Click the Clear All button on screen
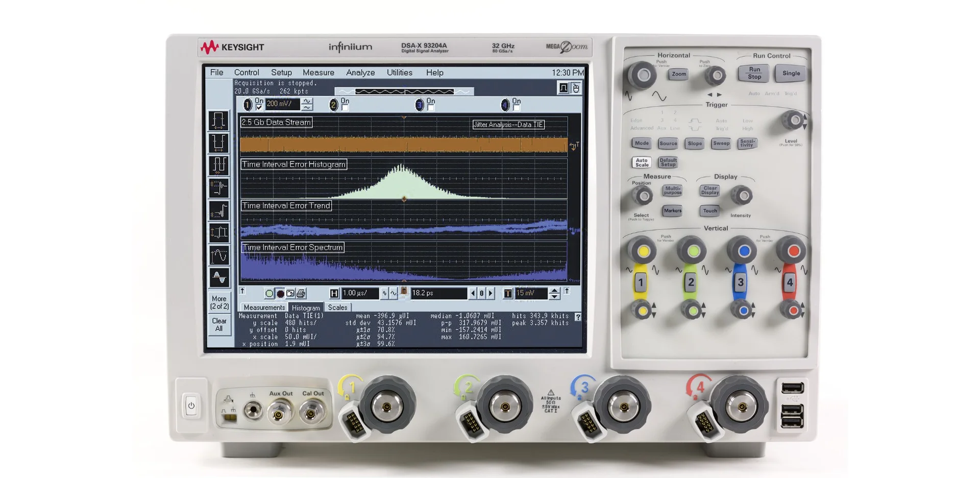This screenshot has height=478, width=980. coord(219,324)
